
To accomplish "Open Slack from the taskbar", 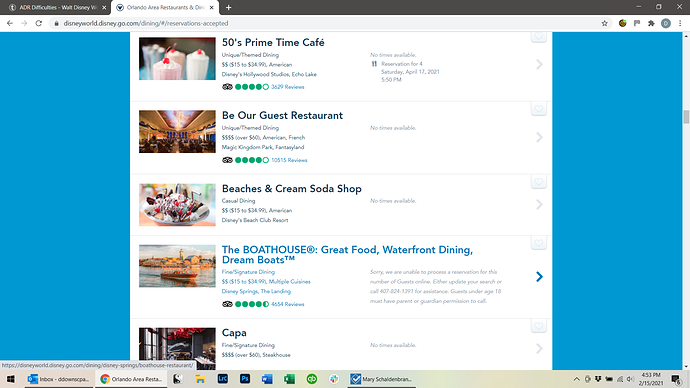I will (334, 379).
